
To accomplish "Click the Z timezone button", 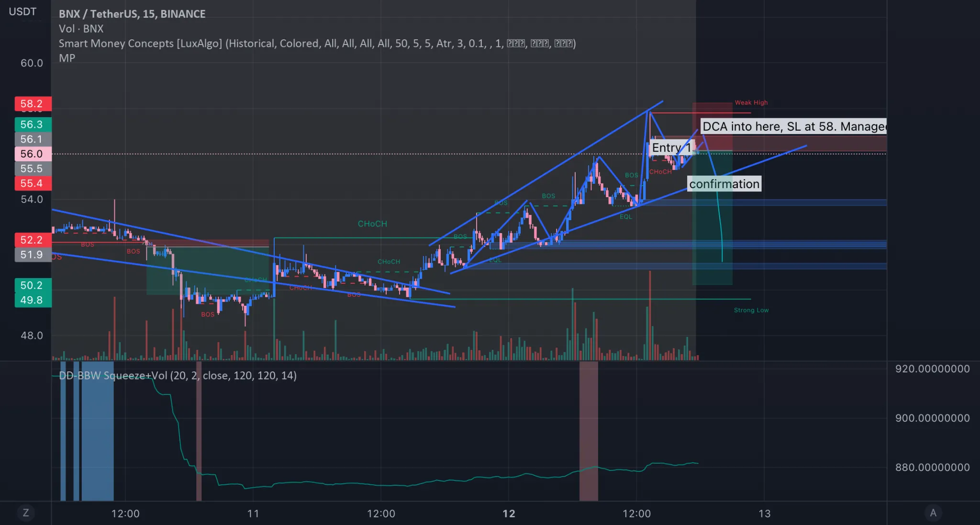I will click(x=26, y=513).
